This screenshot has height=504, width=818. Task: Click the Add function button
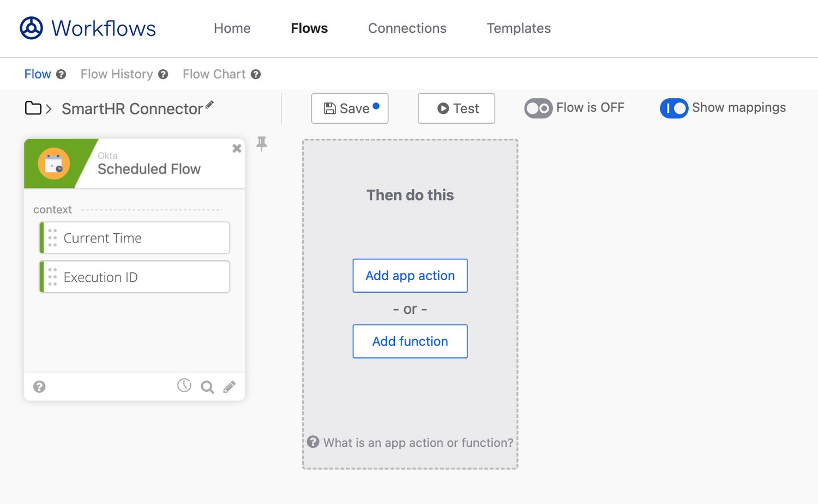click(410, 341)
